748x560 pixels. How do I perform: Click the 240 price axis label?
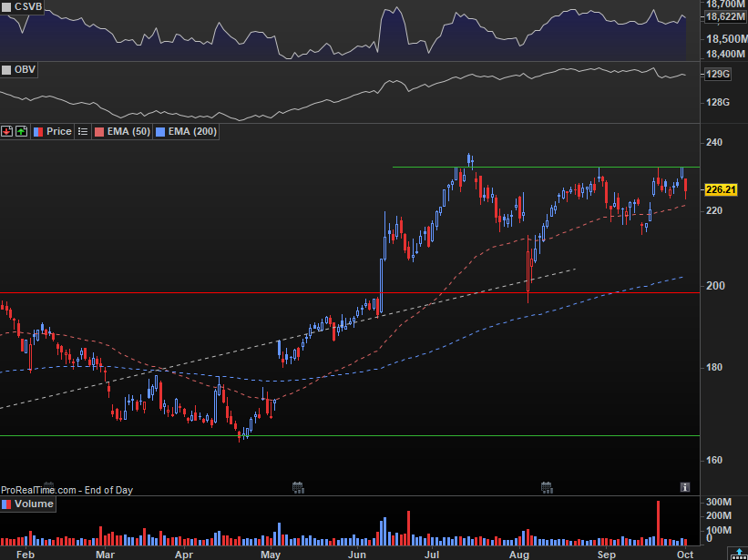(x=714, y=142)
